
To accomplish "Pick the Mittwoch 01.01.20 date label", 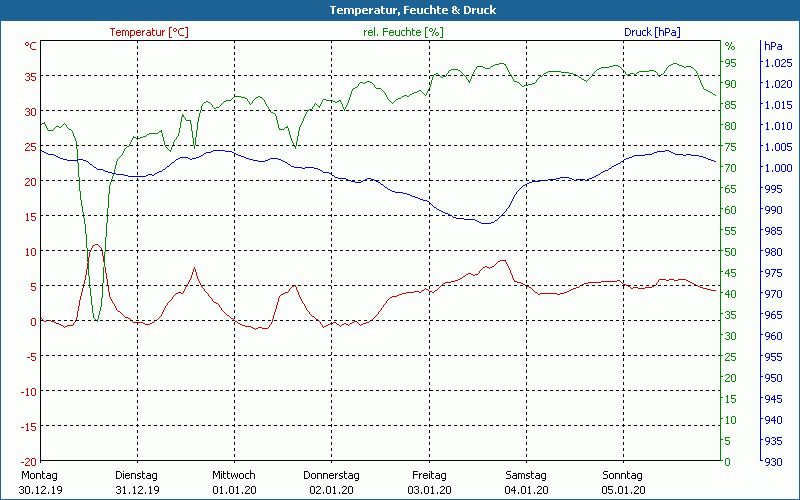I will [x=234, y=482].
